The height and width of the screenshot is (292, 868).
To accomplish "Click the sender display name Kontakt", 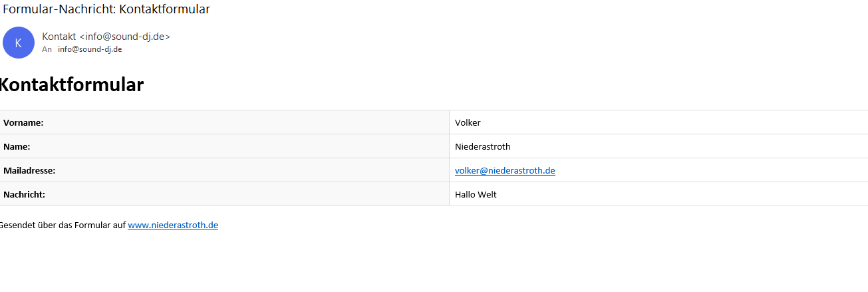I will (x=59, y=37).
